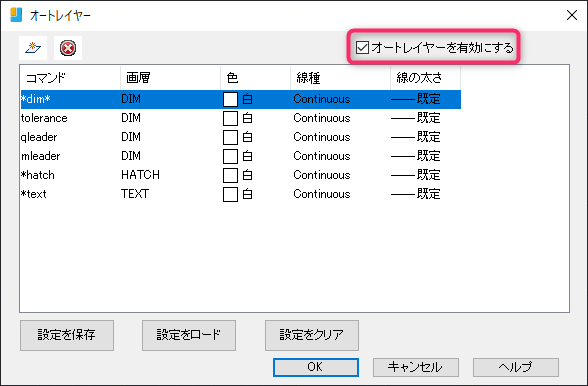The image size is (588, 386).
Task: Click the DIM layer cell of qleader
Action: pyautogui.click(x=131, y=137)
